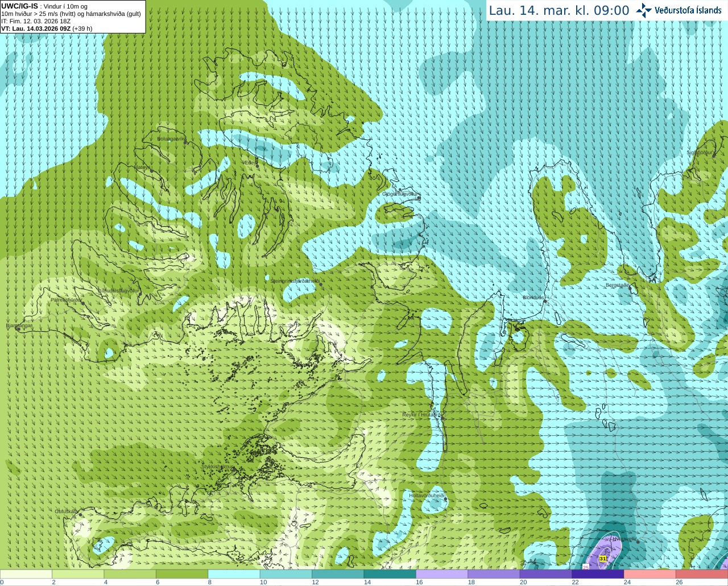The width and height of the screenshot is (728, 586).
Task: Click the Patreksfjörður station label
Action: point(67,299)
